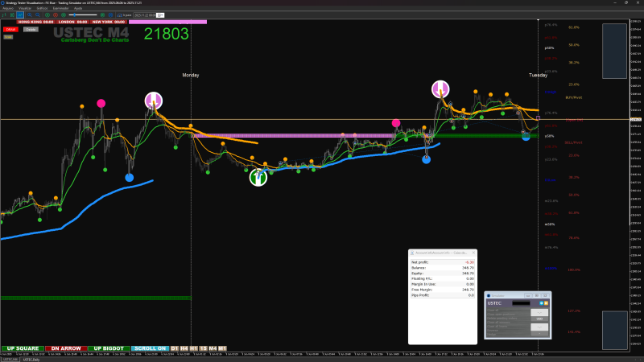
Task: Switch to the M4 timeframe
Action: (x=213, y=348)
